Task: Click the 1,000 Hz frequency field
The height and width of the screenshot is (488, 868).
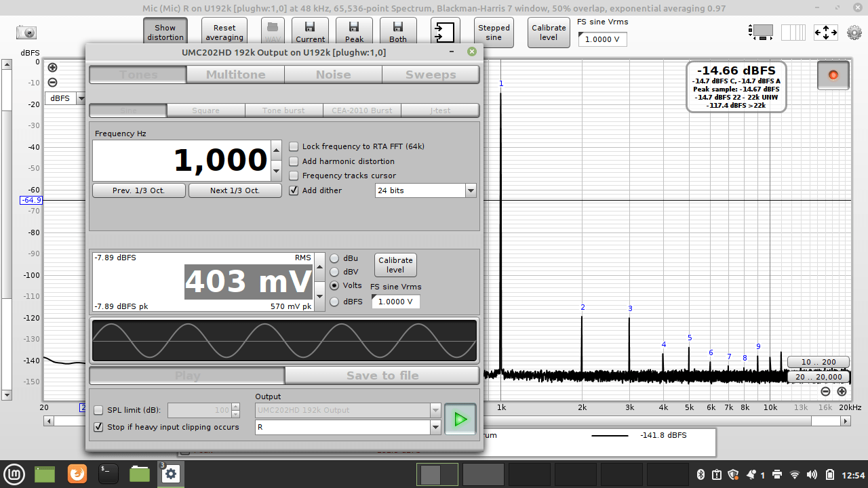Action: [181, 161]
